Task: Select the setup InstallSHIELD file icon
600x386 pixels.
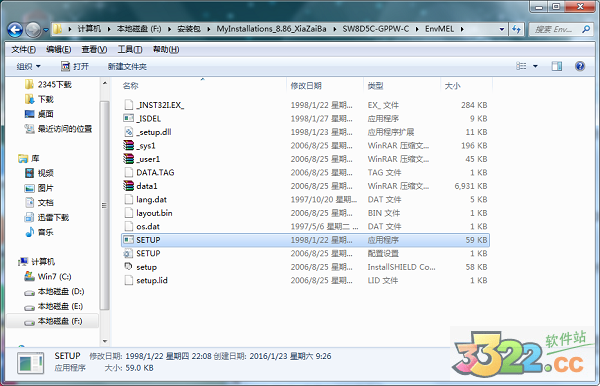Action: point(129,267)
